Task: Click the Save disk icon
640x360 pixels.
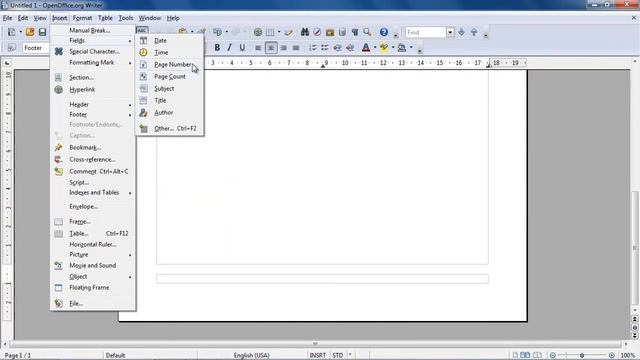Action: 42,32
